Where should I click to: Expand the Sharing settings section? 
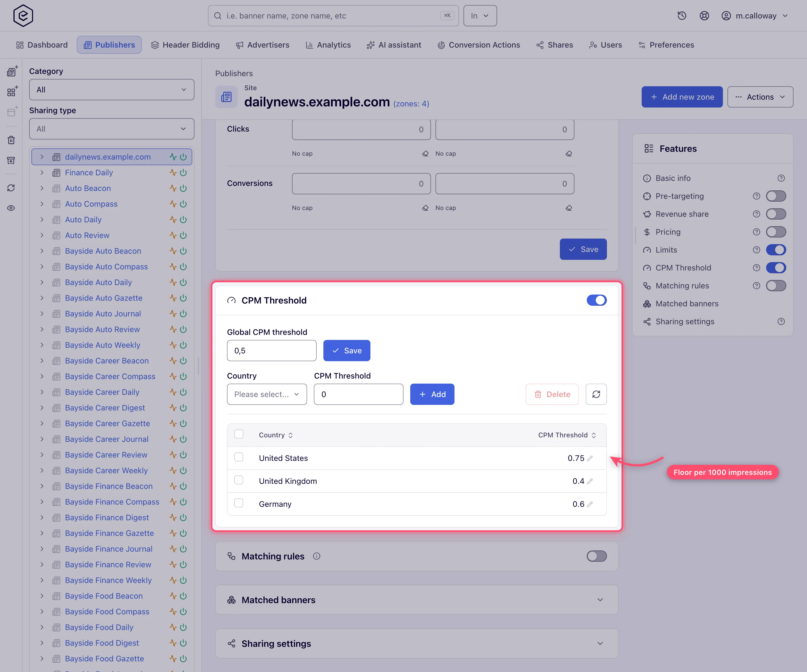[x=600, y=644]
